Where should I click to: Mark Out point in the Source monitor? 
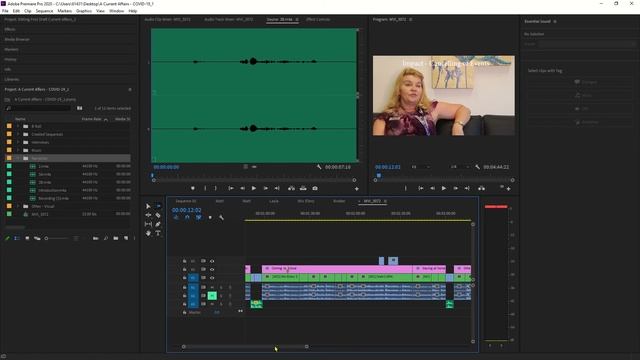216,188
